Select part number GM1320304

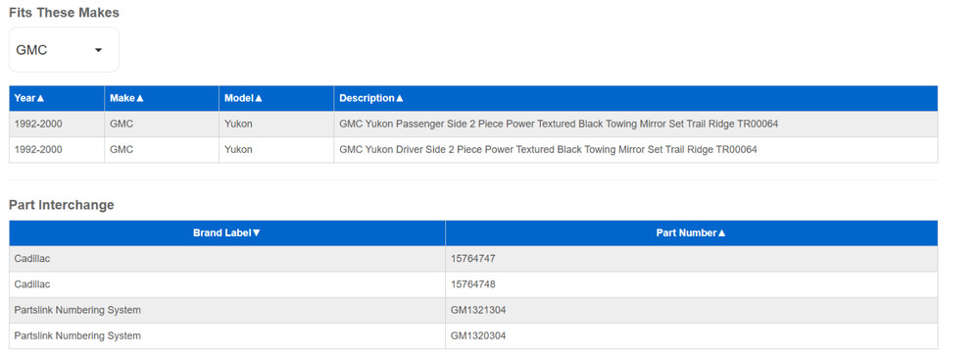[x=478, y=335]
